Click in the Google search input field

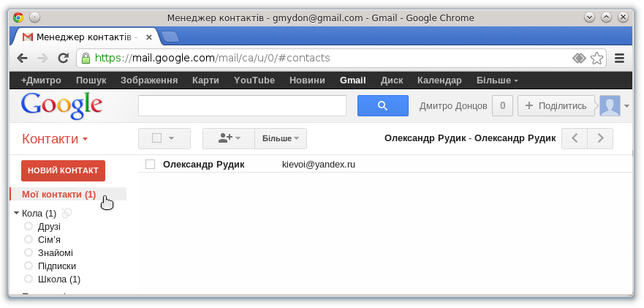(242, 105)
